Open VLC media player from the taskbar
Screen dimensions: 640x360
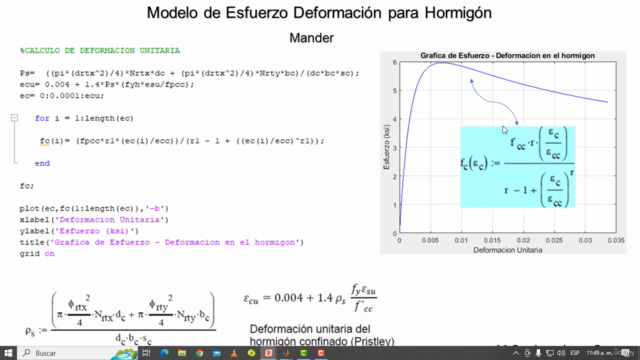pyautogui.click(x=234, y=353)
